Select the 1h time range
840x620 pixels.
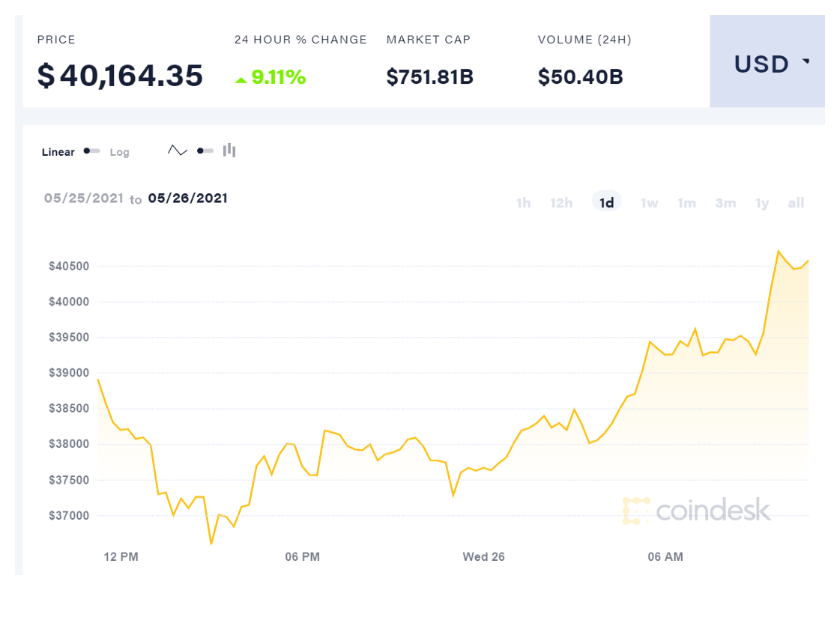pyautogui.click(x=523, y=203)
